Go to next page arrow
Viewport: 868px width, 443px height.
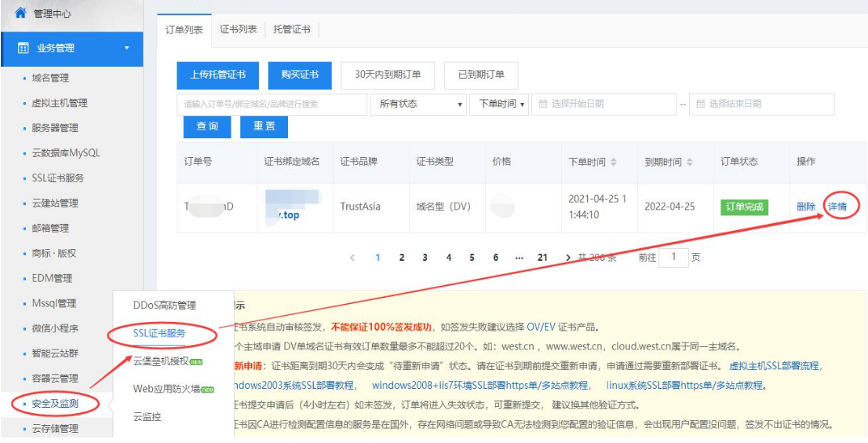click(x=567, y=258)
